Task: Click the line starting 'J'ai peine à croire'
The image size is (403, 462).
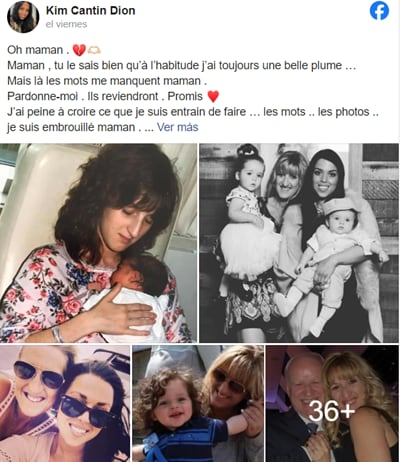Action: (x=193, y=112)
